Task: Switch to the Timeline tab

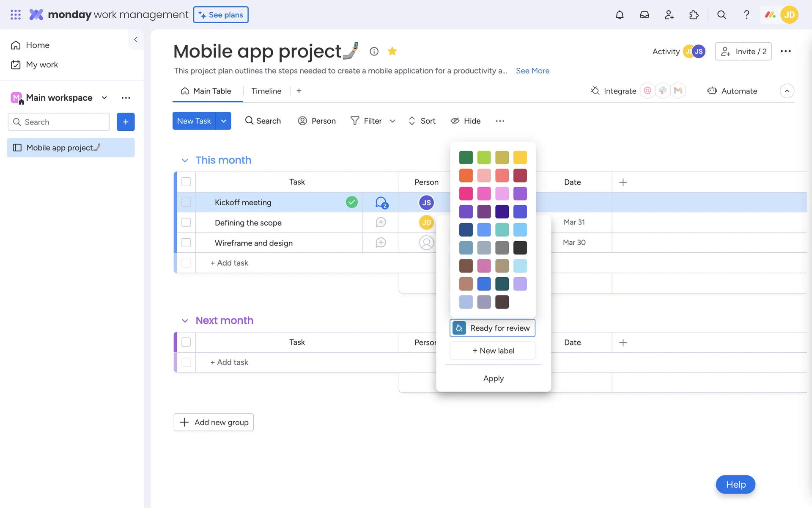Action: pos(266,91)
